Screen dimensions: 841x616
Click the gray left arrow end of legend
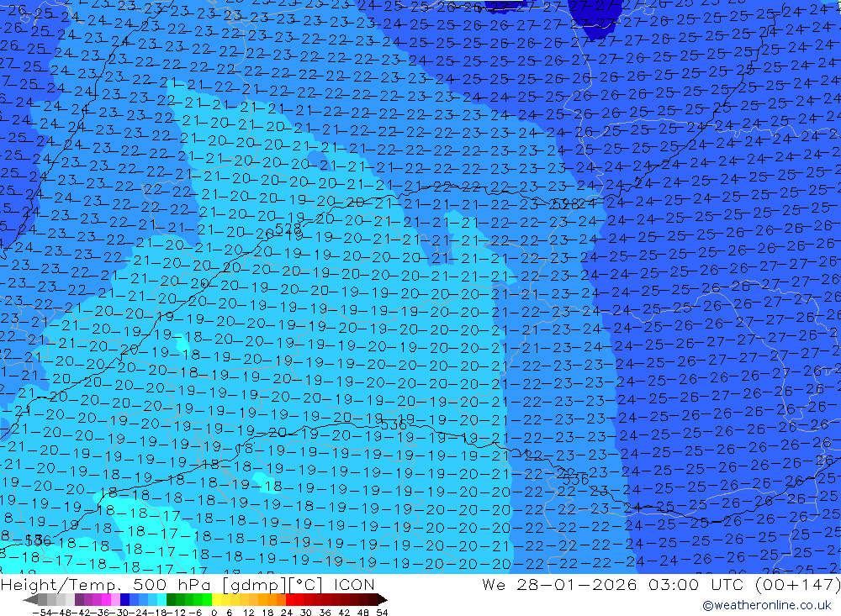click(x=30, y=599)
